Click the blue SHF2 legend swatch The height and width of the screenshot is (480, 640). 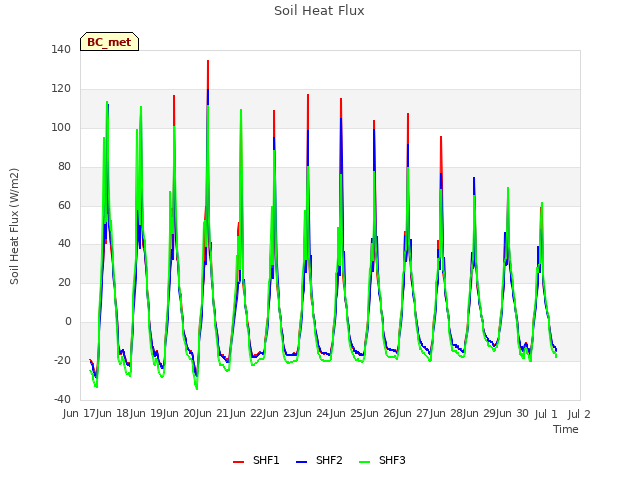301,462
